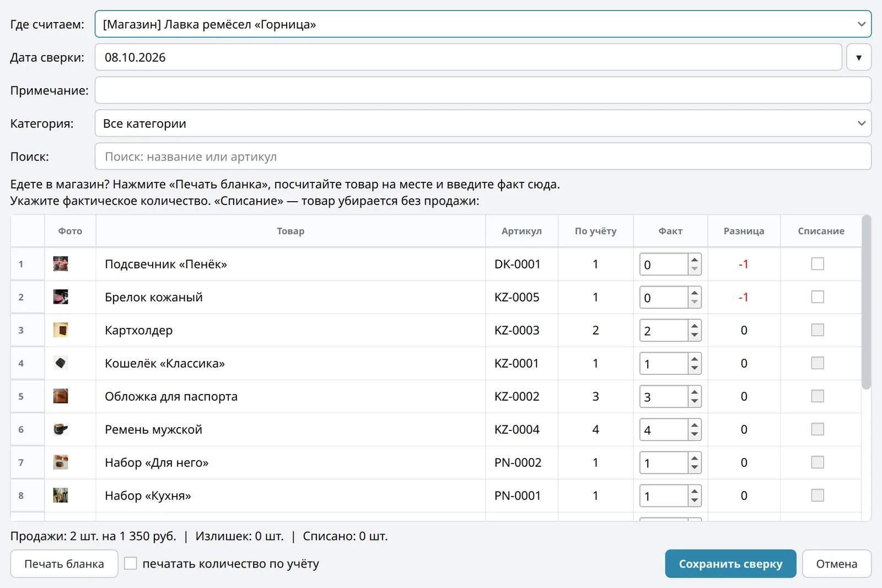Open the «Где считаем» store dropdown
The height and width of the screenshot is (588, 882).
coord(483,24)
